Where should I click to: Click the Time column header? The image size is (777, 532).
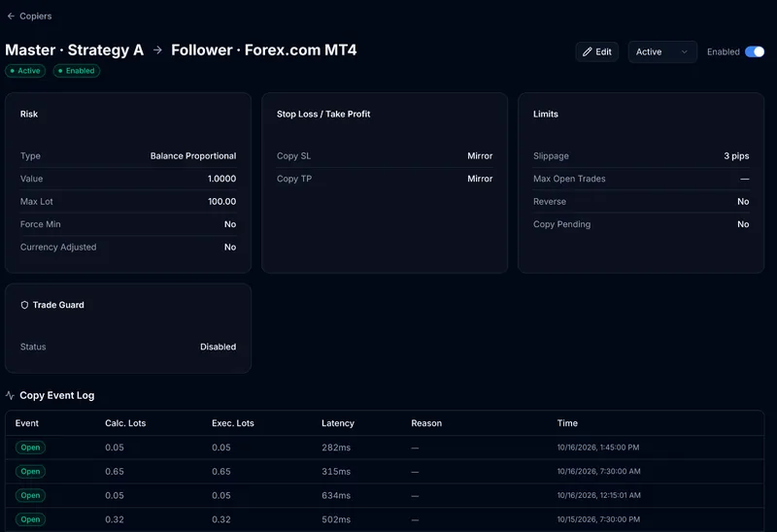(x=567, y=423)
